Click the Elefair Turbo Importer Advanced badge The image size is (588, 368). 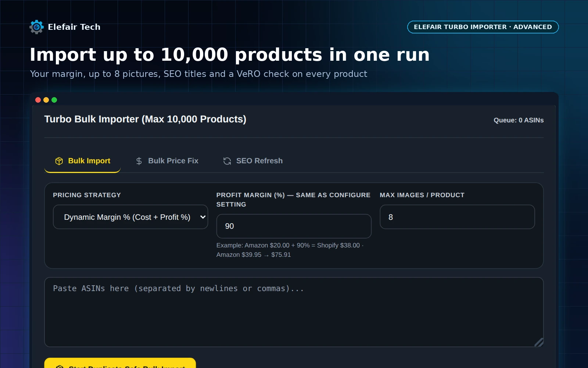coord(483,27)
